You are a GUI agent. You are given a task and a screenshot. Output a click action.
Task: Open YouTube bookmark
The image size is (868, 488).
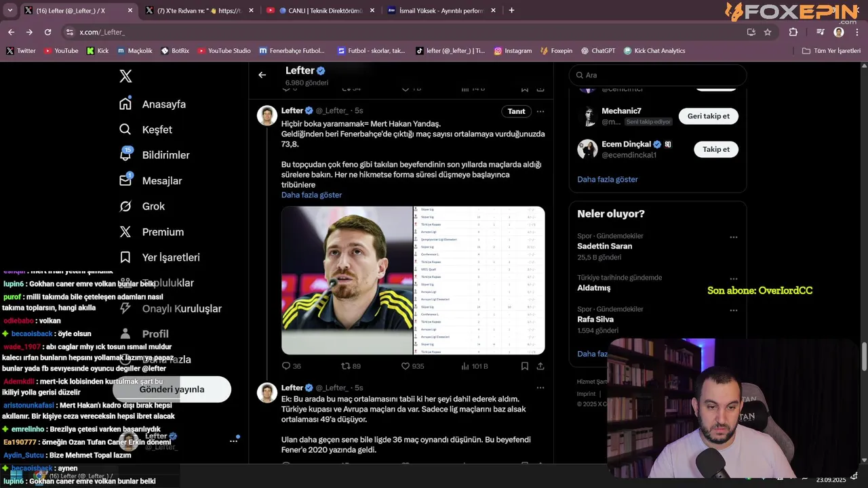tap(61, 51)
